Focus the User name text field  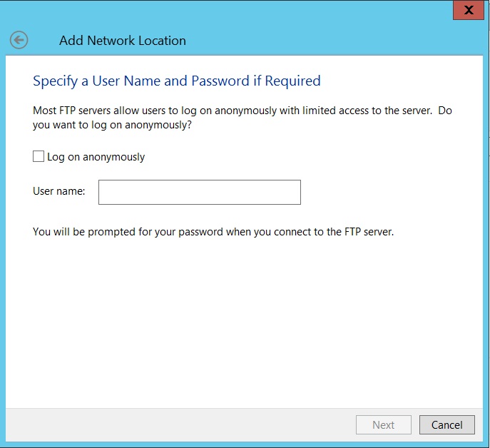[x=200, y=193]
